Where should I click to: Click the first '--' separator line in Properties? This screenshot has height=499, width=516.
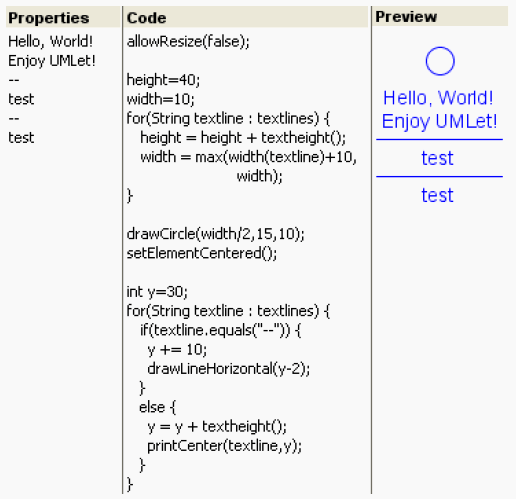tap(14, 80)
